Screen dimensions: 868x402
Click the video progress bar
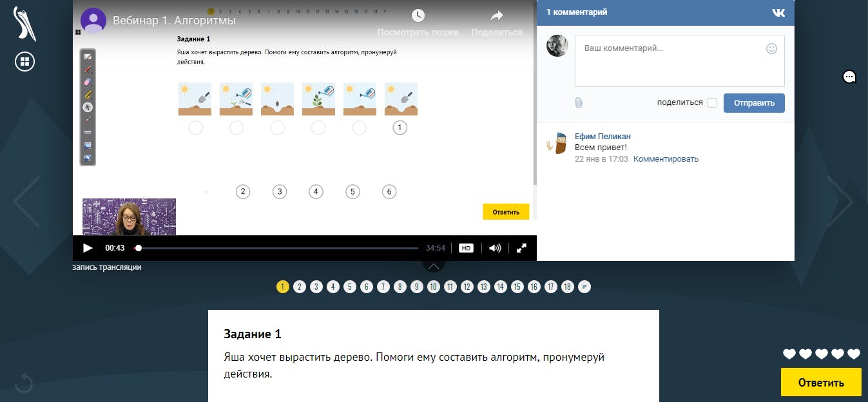tap(276, 248)
